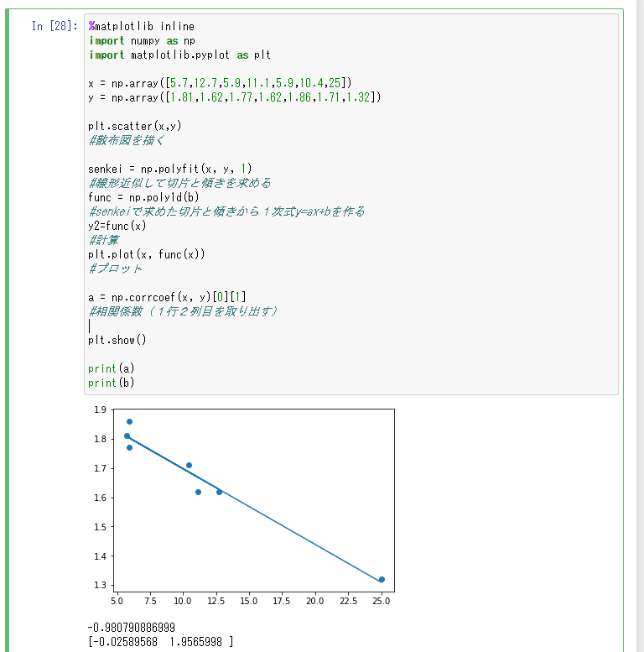644x652 pixels.
Task: Click the plt.show() line
Action: [x=117, y=340]
